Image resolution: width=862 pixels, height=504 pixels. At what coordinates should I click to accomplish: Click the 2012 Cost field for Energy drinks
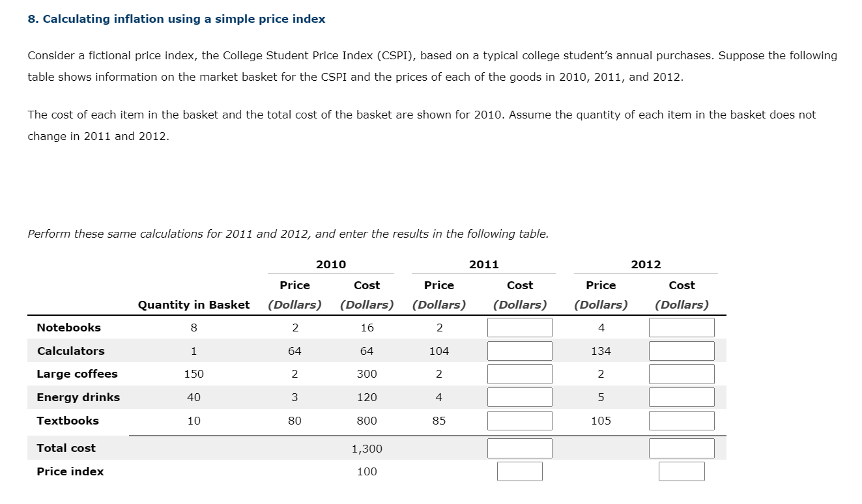[x=682, y=397]
